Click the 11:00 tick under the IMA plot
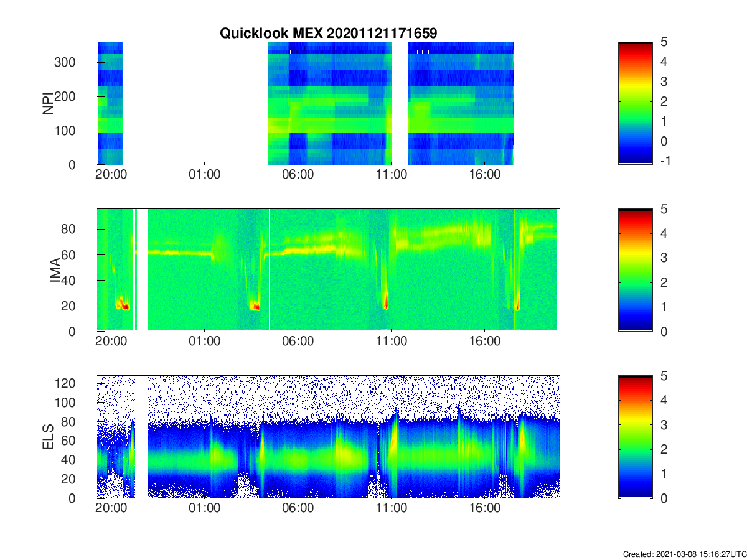747x560 pixels. pyautogui.click(x=392, y=342)
